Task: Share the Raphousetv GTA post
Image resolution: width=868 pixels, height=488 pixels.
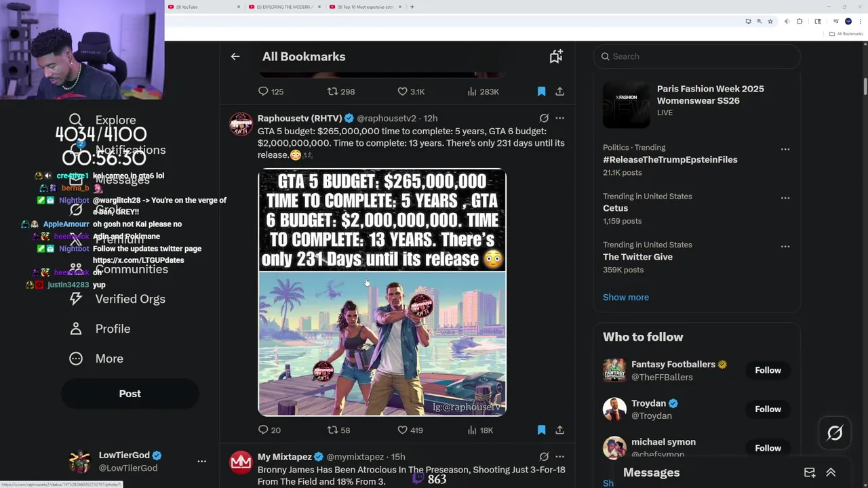Action: [x=559, y=430]
